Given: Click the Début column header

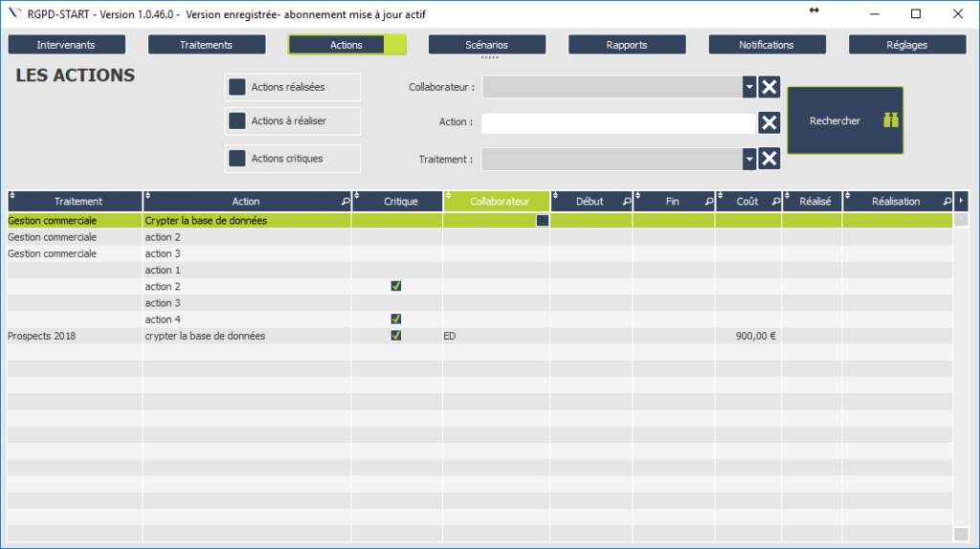Looking at the screenshot, I should [x=591, y=201].
